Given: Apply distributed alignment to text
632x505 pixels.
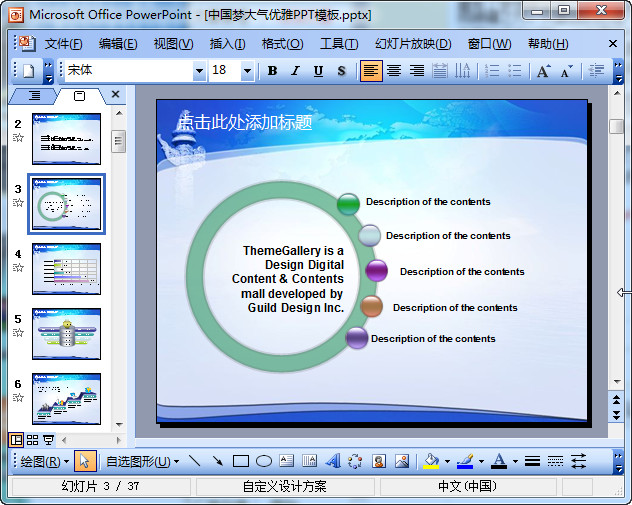Looking at the screenshot, I should coord(440,71).
